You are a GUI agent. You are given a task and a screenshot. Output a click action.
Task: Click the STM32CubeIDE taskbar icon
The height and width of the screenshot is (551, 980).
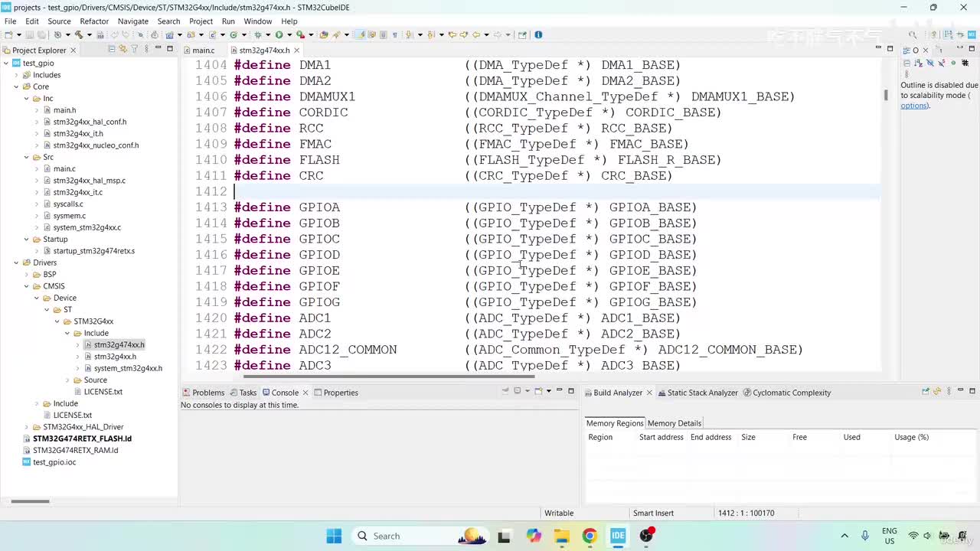[618, 536]
